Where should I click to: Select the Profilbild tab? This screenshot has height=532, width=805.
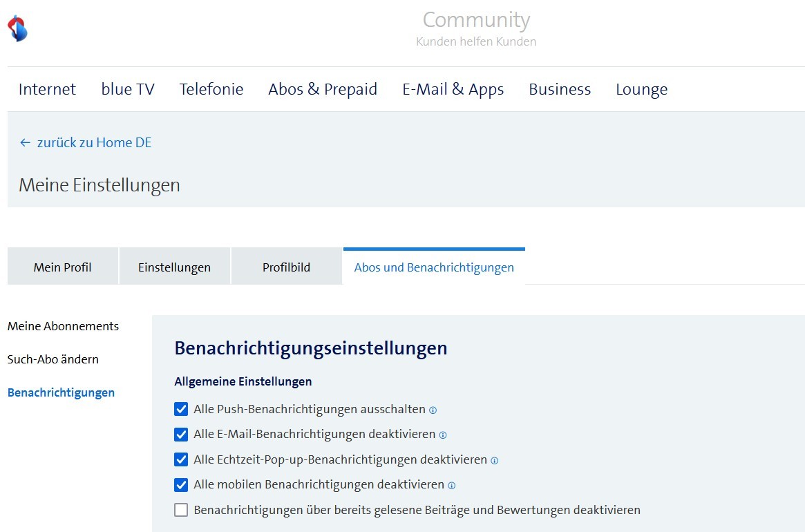coord(286,267)
